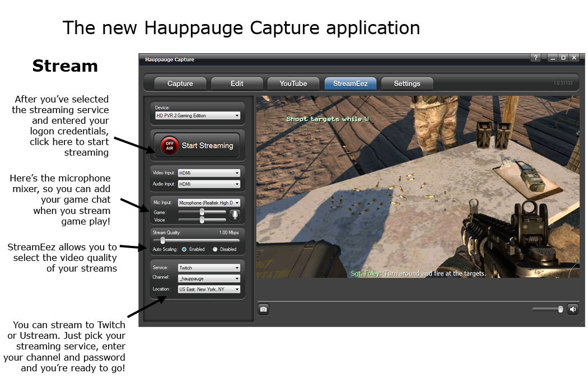Open the Video Input HDMI dropdown
Screen dimensions: 588x392
pos(209,173)
